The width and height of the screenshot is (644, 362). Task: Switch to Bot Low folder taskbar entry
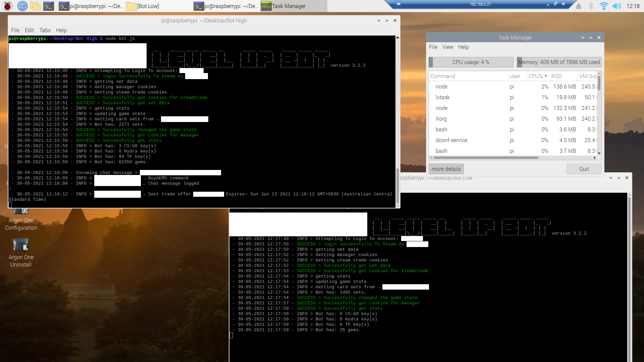[158, 6]
